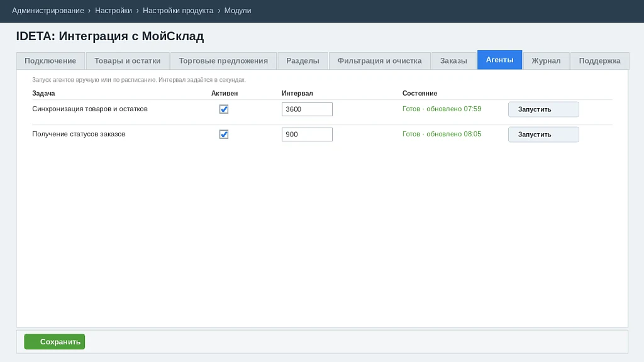Viewport: 644px width, 362px height.
Task: Uncheck Получение статусов заказов active checkbox
Action: 224,134
